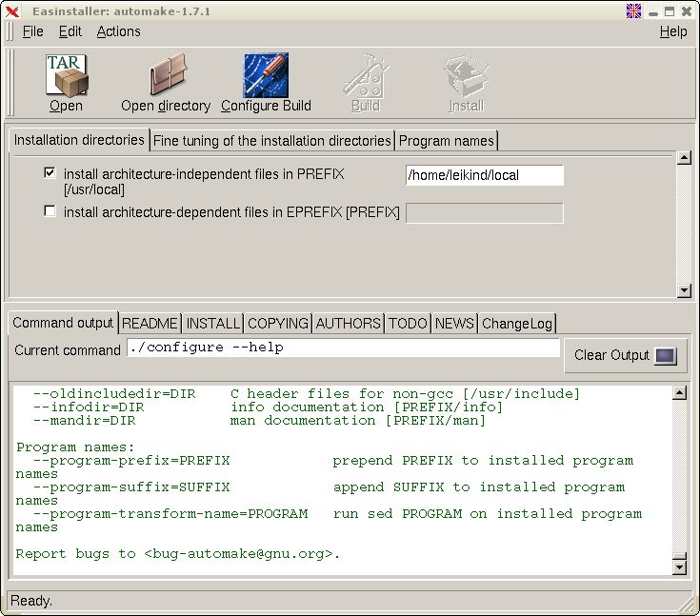Click the blue square icon on Clear Output

point(665,356)
